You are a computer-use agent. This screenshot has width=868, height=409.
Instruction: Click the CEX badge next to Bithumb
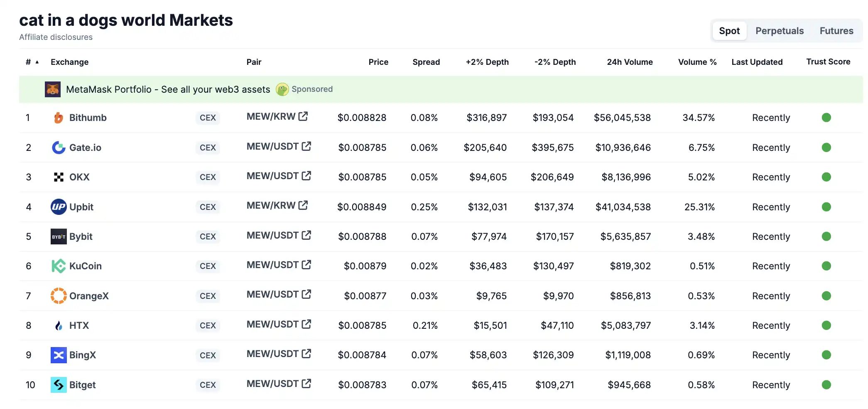point(208,118)
